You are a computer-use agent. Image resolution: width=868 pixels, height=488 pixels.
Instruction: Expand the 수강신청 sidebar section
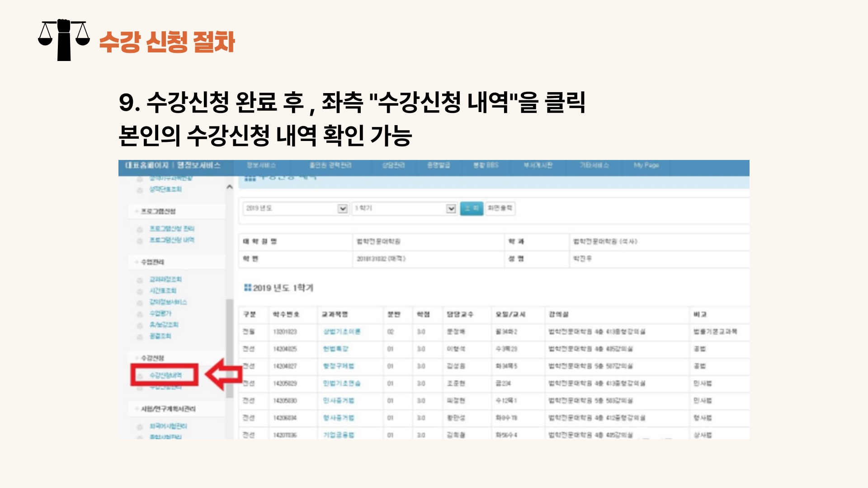[x=153, y=358]
